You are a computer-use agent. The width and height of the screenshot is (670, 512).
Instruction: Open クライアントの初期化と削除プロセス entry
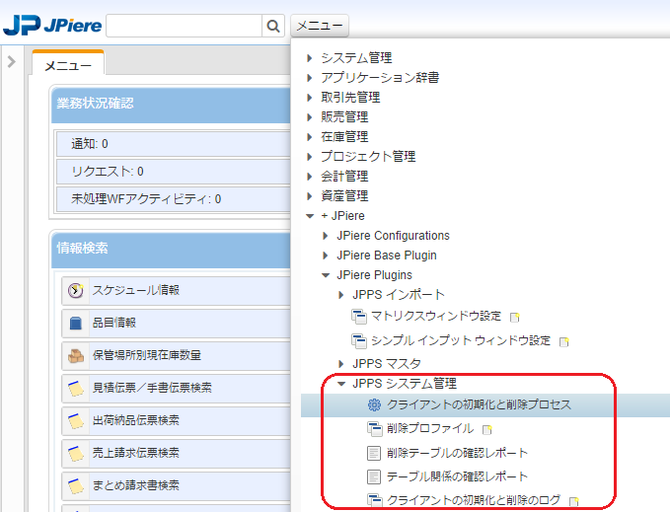tap(479, 404)
